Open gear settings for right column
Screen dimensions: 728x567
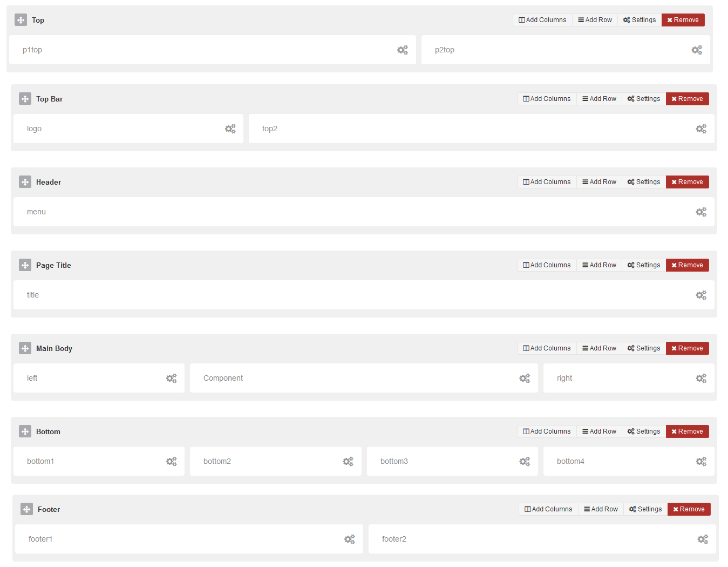[x=701, y=378]
